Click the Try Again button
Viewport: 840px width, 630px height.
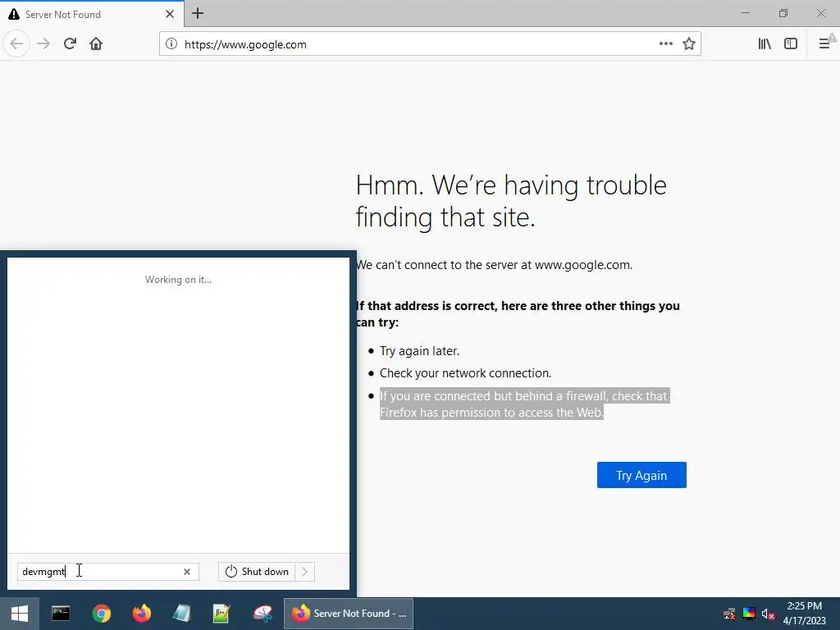coord(641,475)
